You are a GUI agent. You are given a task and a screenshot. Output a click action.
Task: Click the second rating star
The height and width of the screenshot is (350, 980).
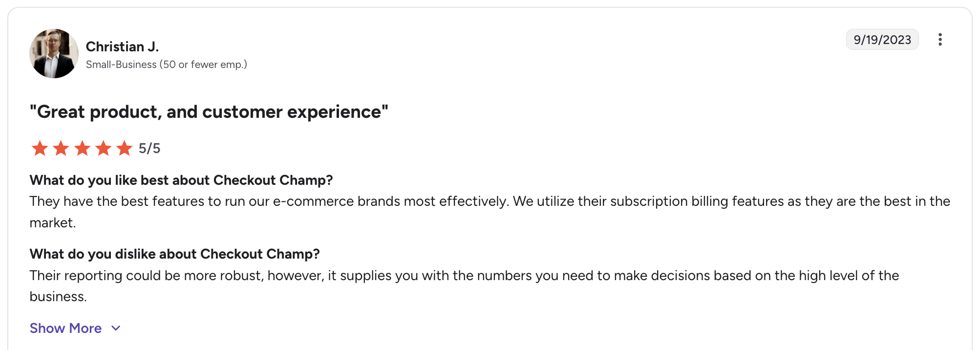pos(61,148)
